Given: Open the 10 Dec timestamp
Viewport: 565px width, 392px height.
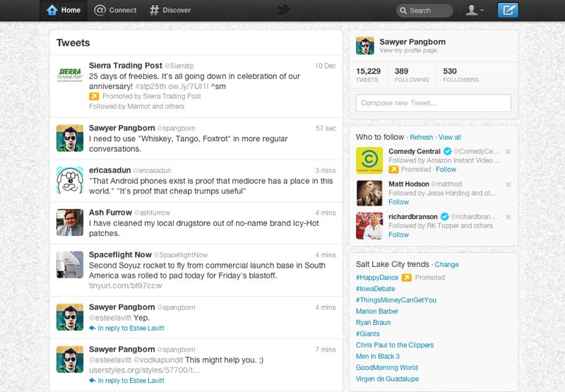Looking at the screenshot, I should (326, 66).
